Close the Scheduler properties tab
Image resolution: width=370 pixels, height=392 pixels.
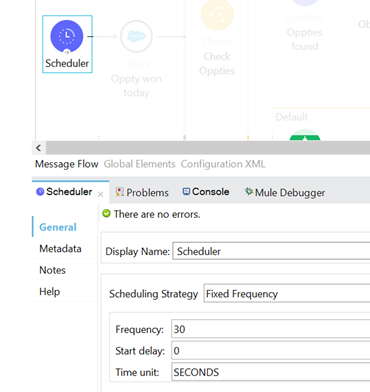point(100,194)
